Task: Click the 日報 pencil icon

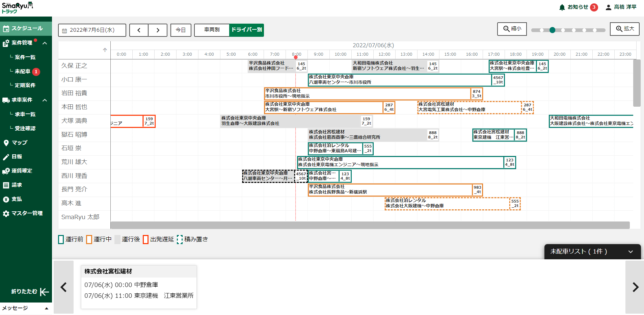Action: 6,157
